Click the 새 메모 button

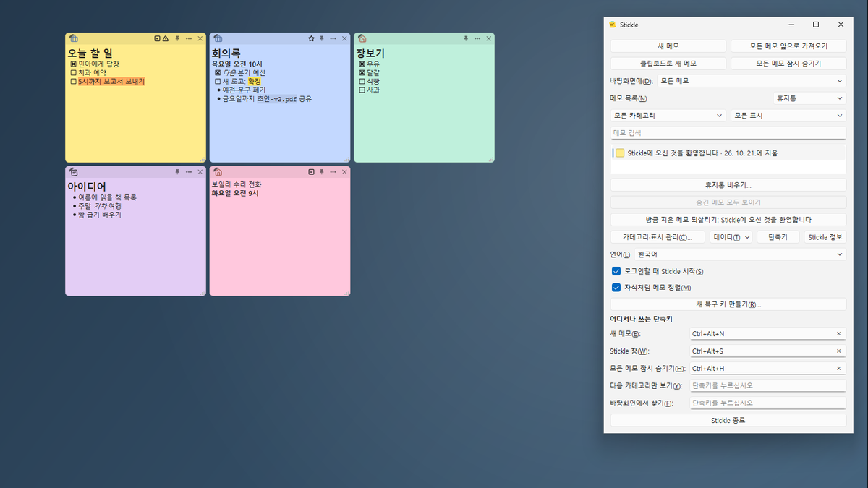coord(668,46)
